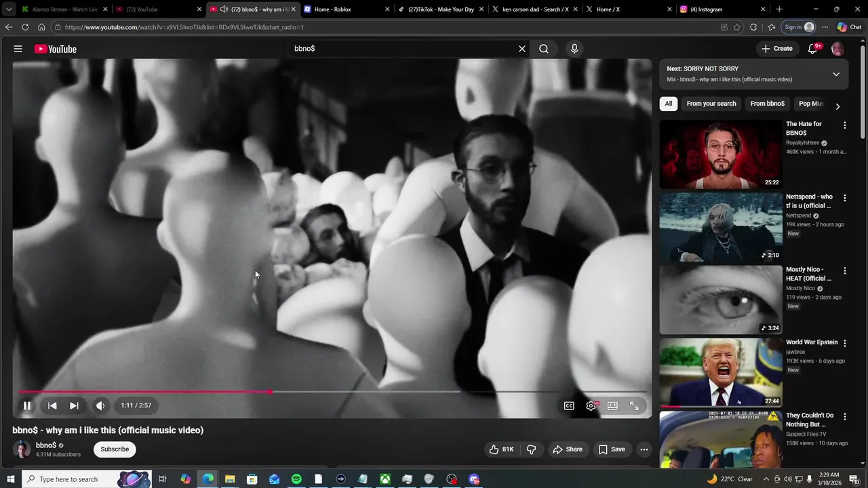
Task: Clear the bbno$ search text
Action: click(522, 49)
